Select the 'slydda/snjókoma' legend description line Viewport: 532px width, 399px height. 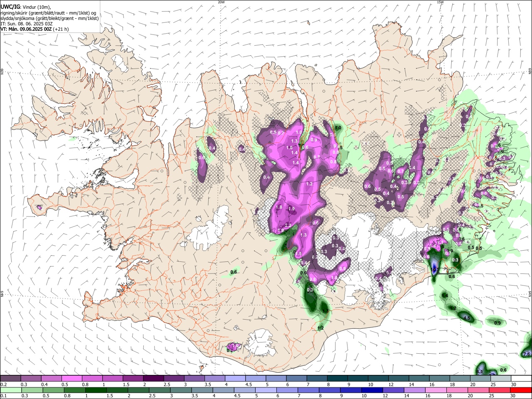[x=50, y=18]
